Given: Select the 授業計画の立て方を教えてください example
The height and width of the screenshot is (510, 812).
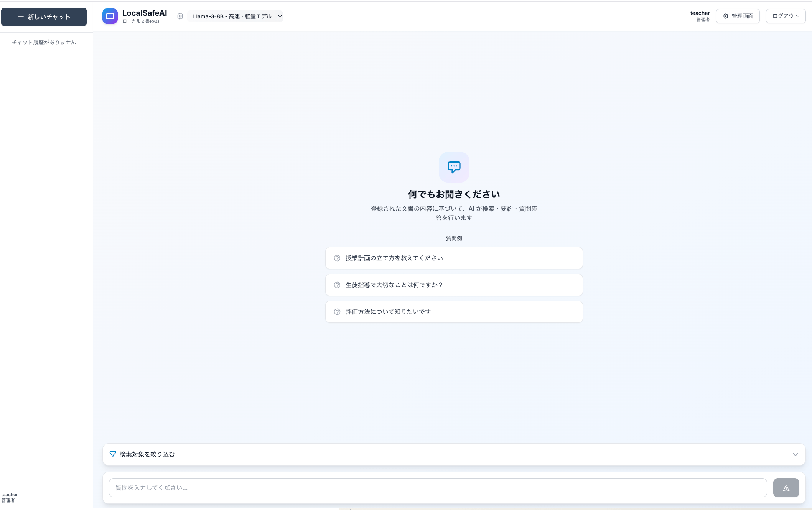Looking at the screenshot, I should coord(454,258).
